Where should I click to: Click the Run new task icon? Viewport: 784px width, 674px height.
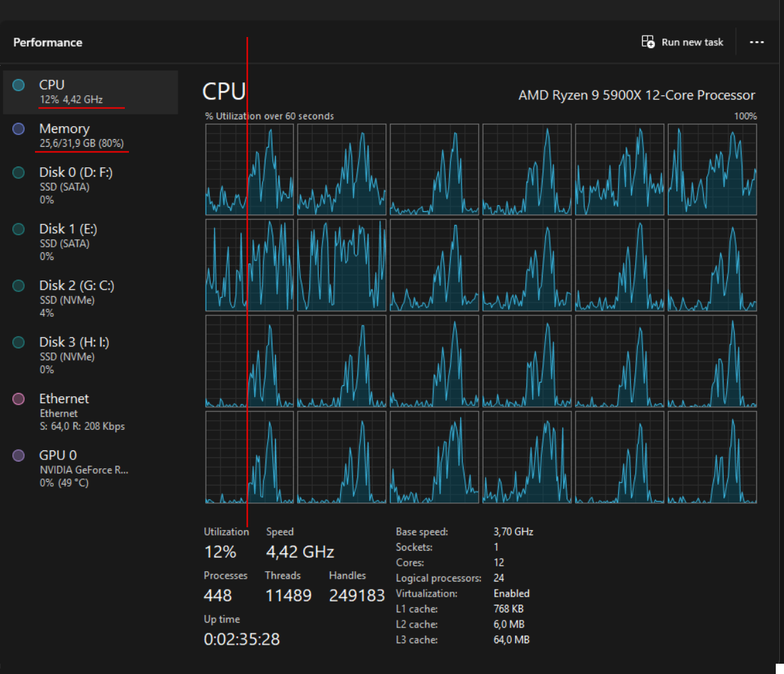pyautogui.click(x=648, y=42)
